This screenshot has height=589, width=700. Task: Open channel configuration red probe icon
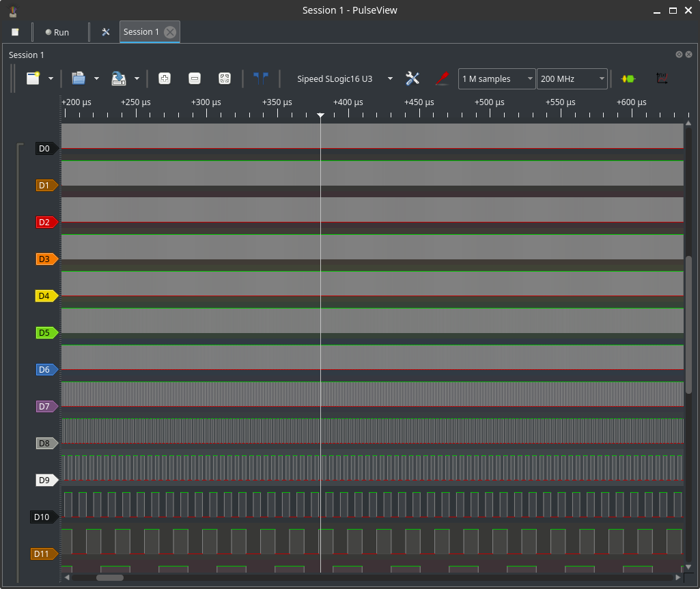tap(442, 78)
